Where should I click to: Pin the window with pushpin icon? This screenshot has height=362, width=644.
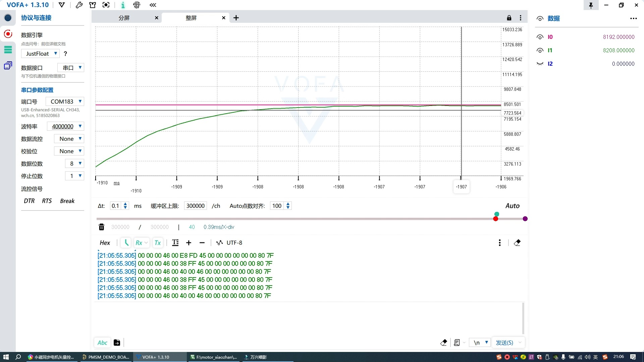[x=591, y=5]
